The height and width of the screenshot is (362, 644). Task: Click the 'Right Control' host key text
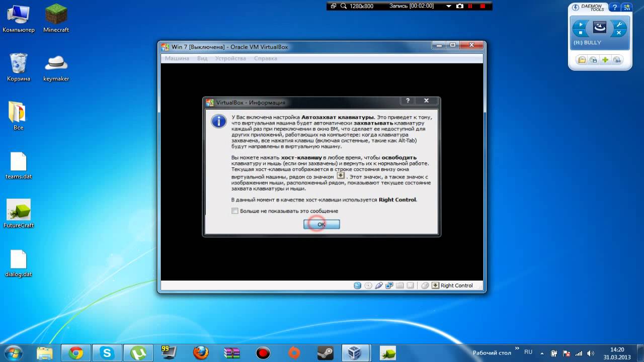pos(457,286)
